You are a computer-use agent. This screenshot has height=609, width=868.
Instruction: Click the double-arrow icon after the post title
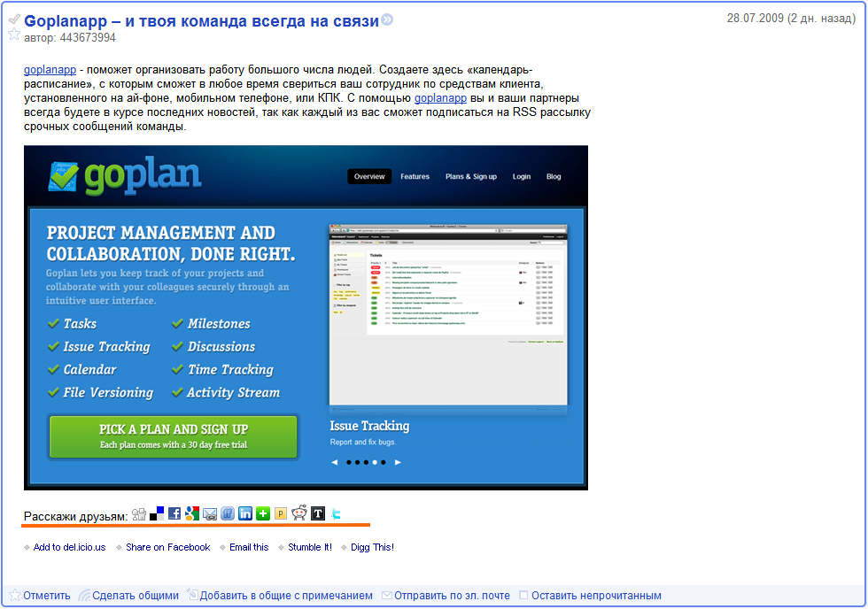coord(388,19)
